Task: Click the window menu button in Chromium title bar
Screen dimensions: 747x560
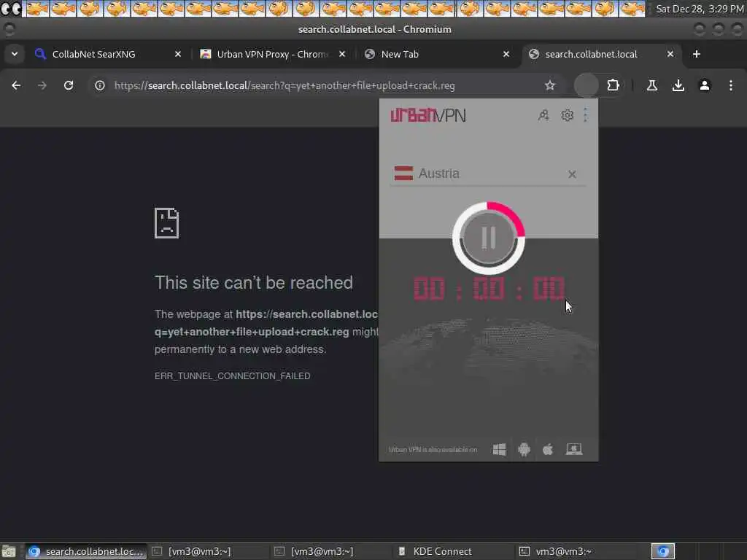Action: (x=9, y=29)
